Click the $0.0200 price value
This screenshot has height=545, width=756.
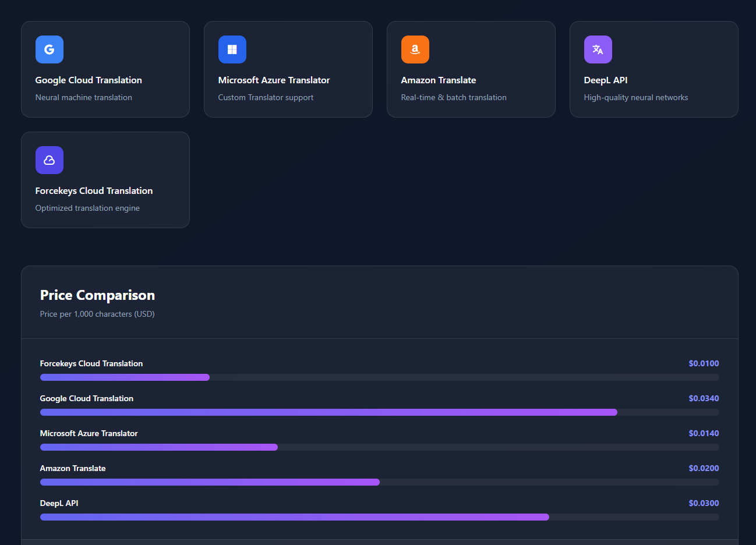(x=704, y=468)
